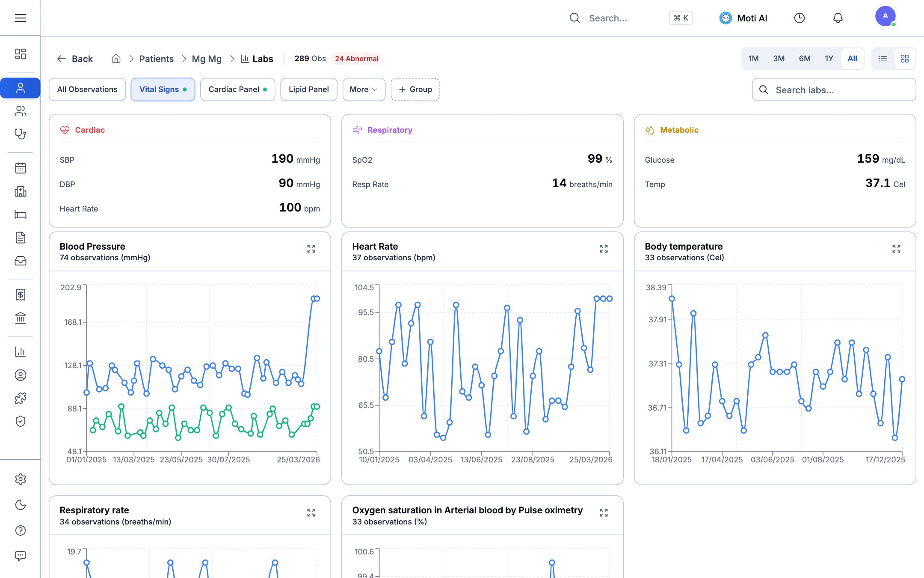Open the shield check icon in sidebar
924x578 pixels.
pyautogui.click(x=21, y=421)
